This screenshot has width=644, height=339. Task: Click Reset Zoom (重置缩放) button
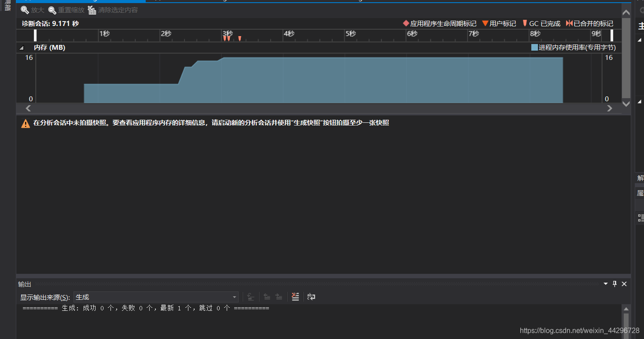click(x=66, y=10)
